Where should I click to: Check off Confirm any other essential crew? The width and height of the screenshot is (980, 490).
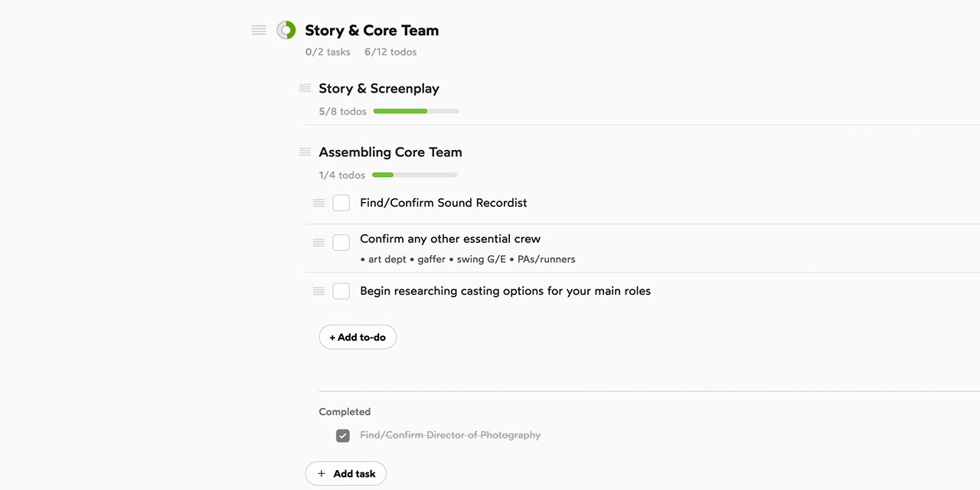tap(341, 243)
